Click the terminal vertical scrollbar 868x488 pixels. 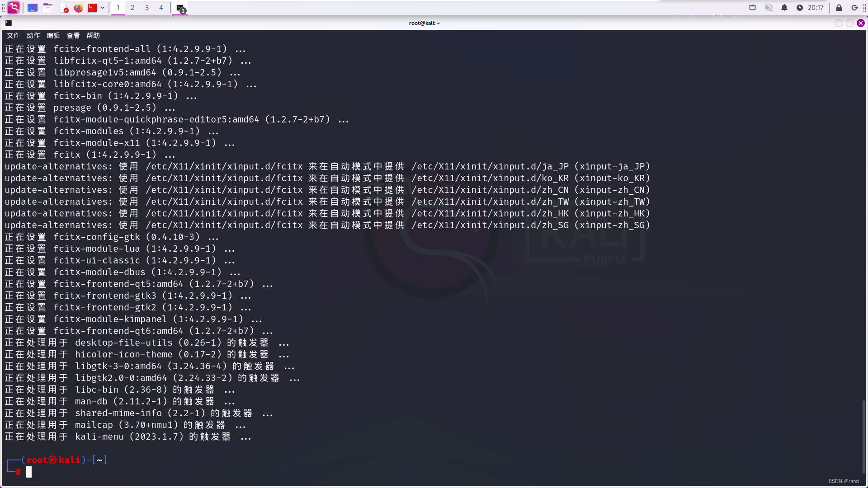tap(863, 436)
